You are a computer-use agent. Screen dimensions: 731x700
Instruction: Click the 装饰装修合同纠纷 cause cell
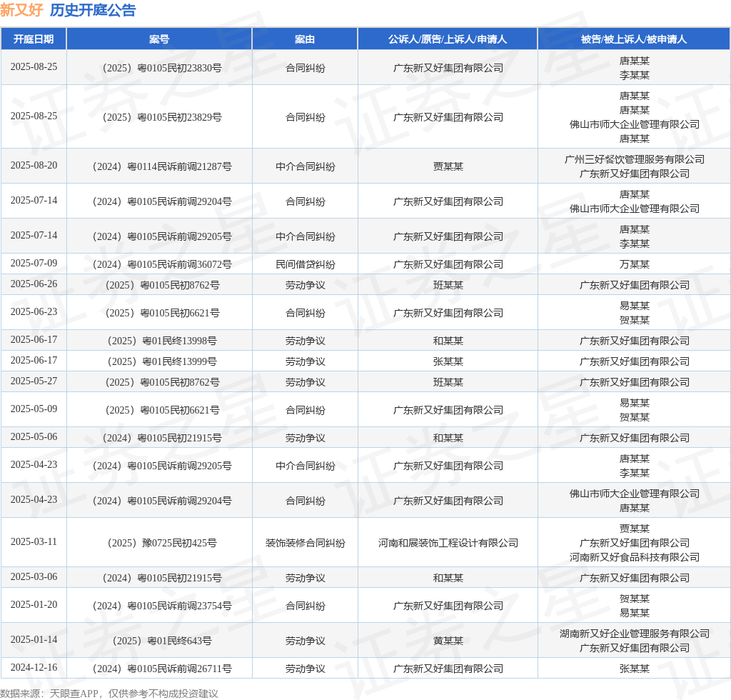(306, 543)
